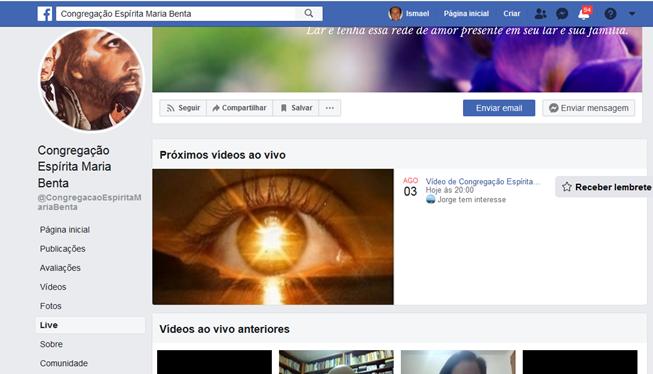Open the Vídeo de Congregação Espírita link
This screenshot has height=374, width=653.
click(x=483, y=181)
